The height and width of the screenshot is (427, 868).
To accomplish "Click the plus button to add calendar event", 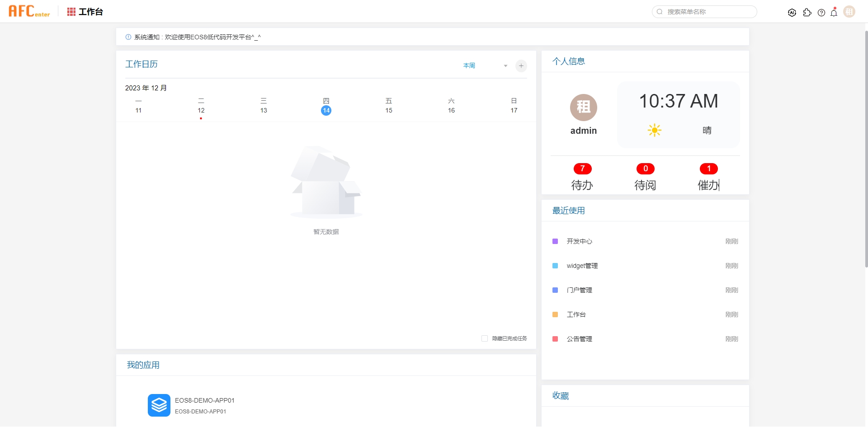I will (x=521, y=66).
